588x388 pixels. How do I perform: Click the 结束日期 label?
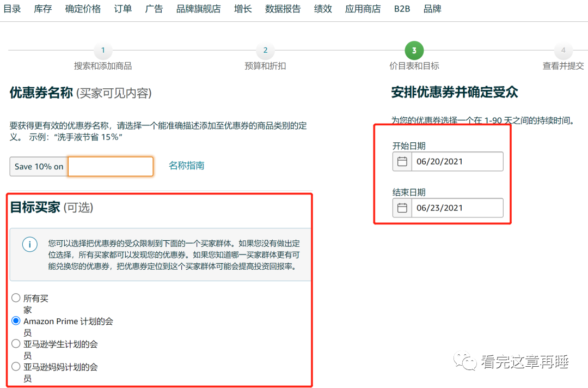coord(409,192)
